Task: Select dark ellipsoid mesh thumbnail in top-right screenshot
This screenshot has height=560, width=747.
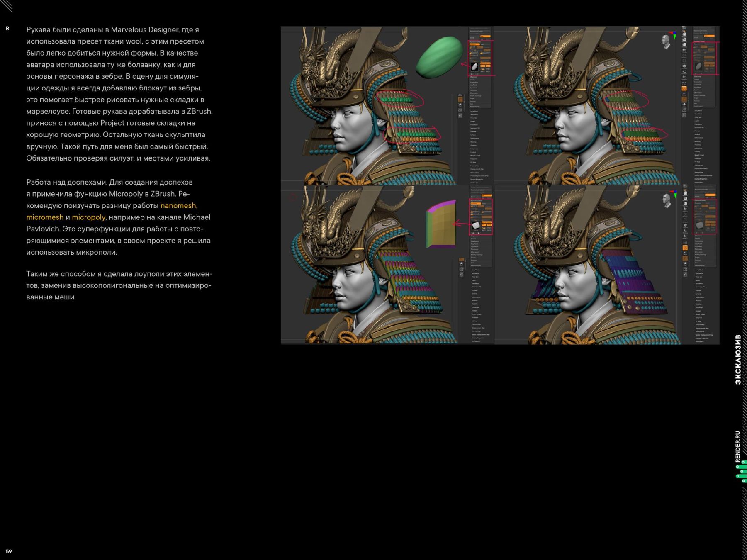Action: (698, 66)
